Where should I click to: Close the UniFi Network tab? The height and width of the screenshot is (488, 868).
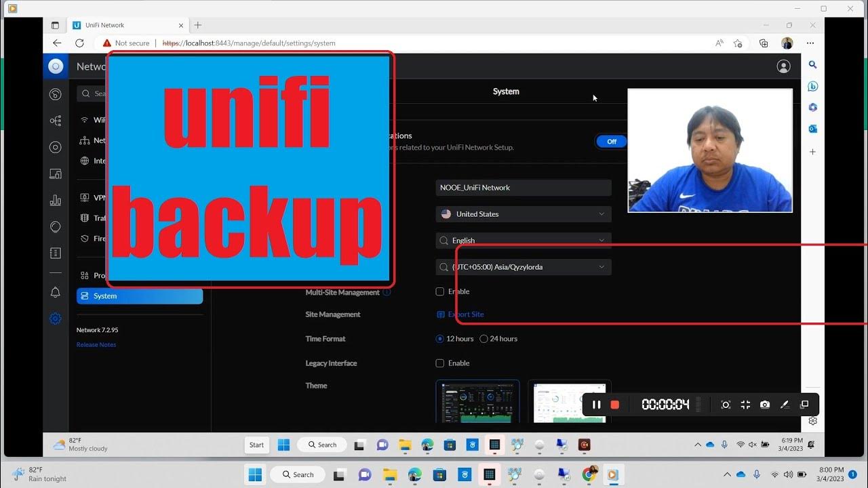pos(181,25)
